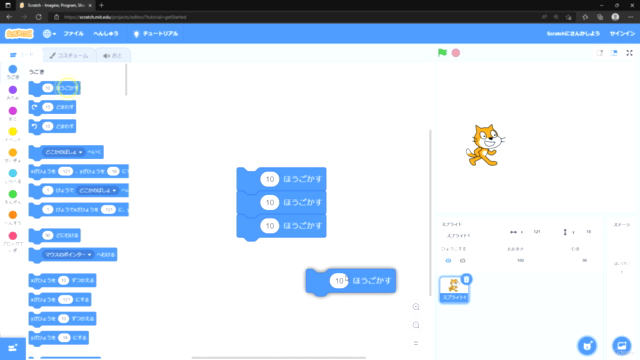
Task: Switch to the コード tab
Action: (22, 55)
